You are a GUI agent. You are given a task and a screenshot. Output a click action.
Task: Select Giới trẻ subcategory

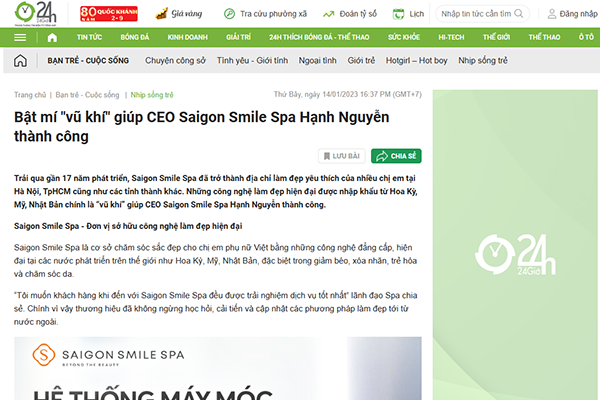tap(361, 60)
